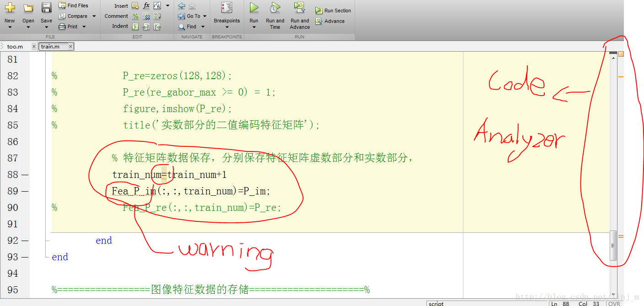
Task: Close the train.m tab
Action: click(x=70, y=47)
